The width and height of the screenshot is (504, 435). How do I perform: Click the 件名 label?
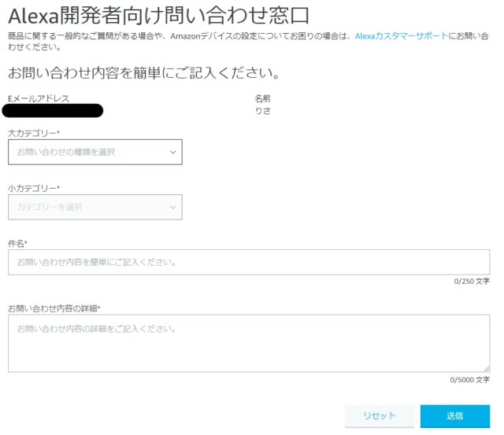pyautogui.click(x=17, y=244)
